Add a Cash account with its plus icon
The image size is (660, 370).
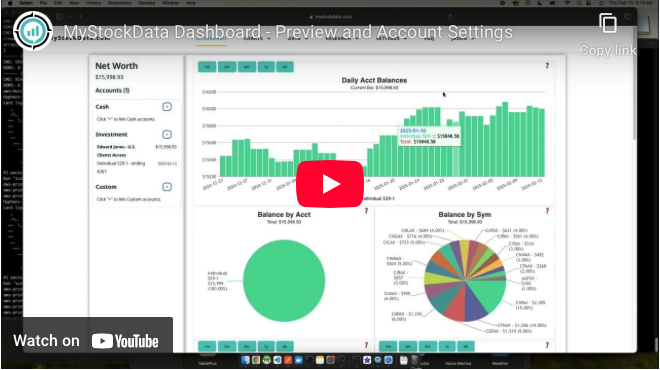point(167,107)
